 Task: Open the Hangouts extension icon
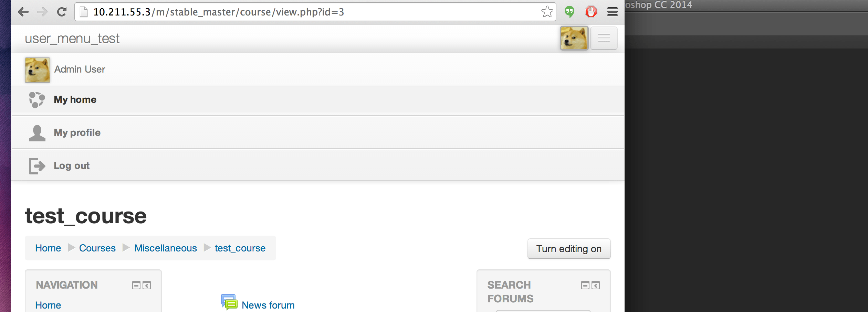[569, 12]
